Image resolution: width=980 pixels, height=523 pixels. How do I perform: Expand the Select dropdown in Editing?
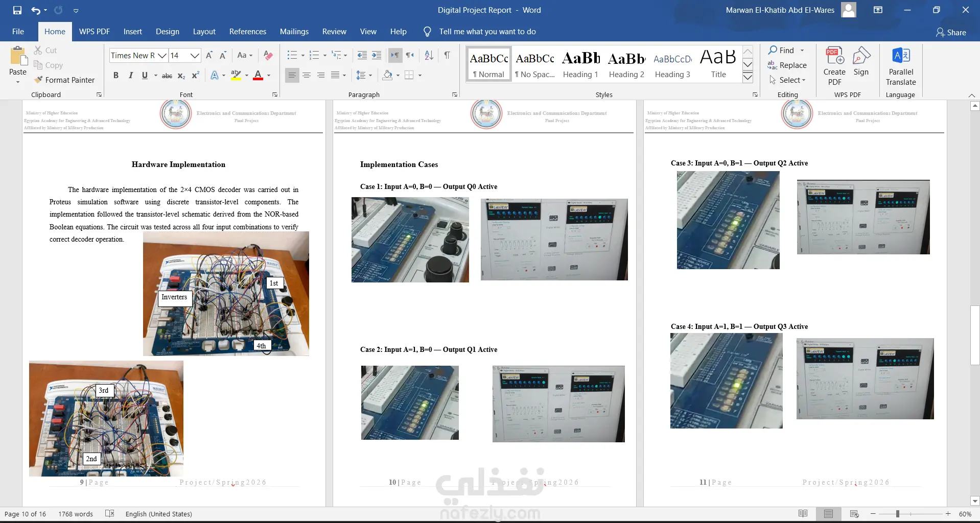pos(787,80)
